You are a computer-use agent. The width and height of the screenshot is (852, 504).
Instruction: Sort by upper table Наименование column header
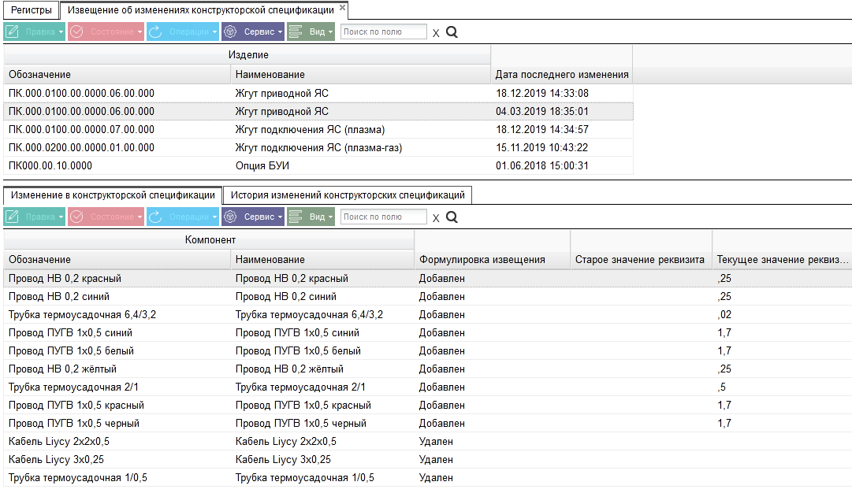pos(361,74)
